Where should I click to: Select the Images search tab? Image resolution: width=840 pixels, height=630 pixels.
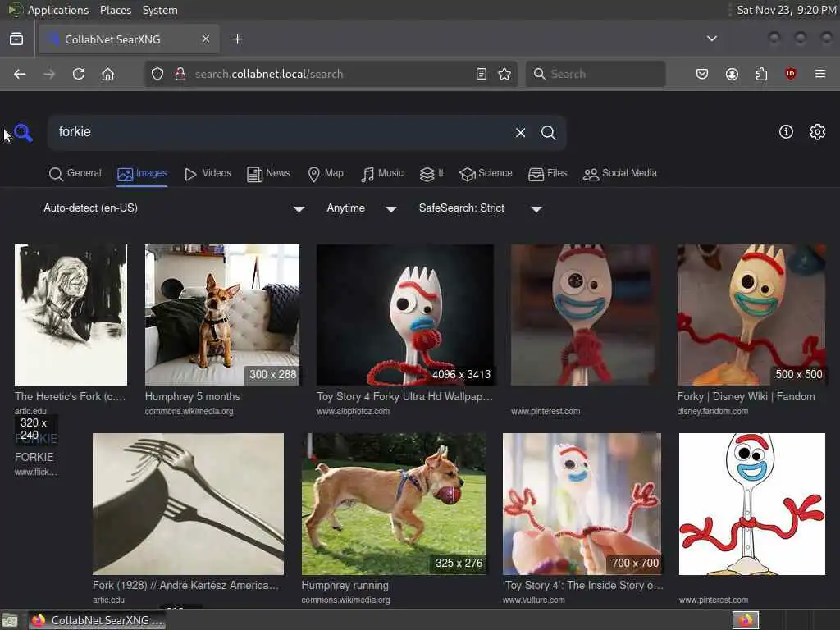click(x=142, y=174)
